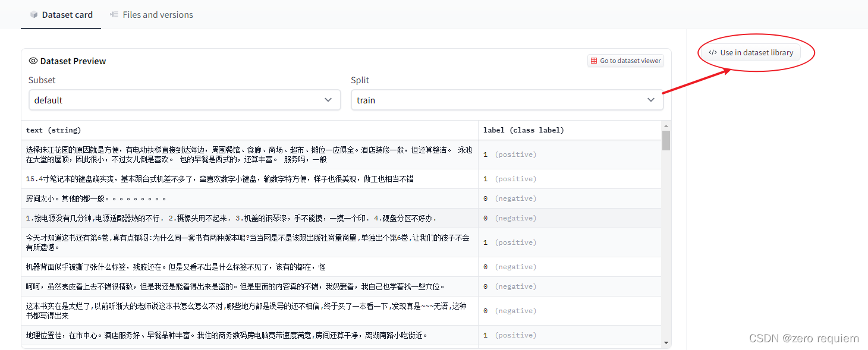Click Use in dataset library button

pyautogui.click(x=751, y=52)
